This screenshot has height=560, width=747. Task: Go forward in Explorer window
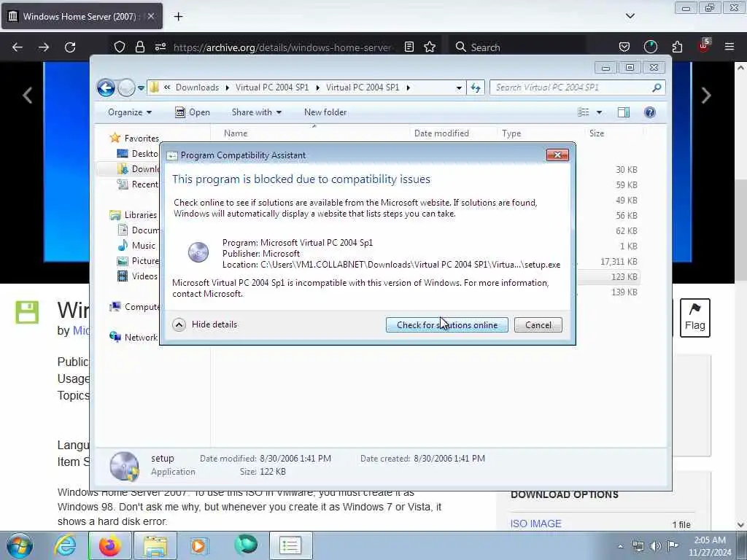click(125, 87)
